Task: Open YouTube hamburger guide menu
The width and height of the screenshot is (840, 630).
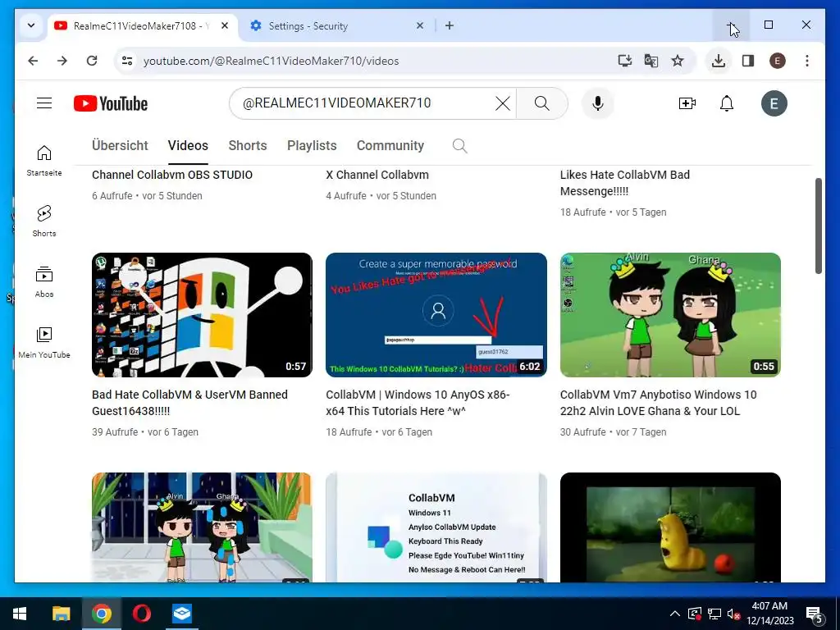Action: 44,103
